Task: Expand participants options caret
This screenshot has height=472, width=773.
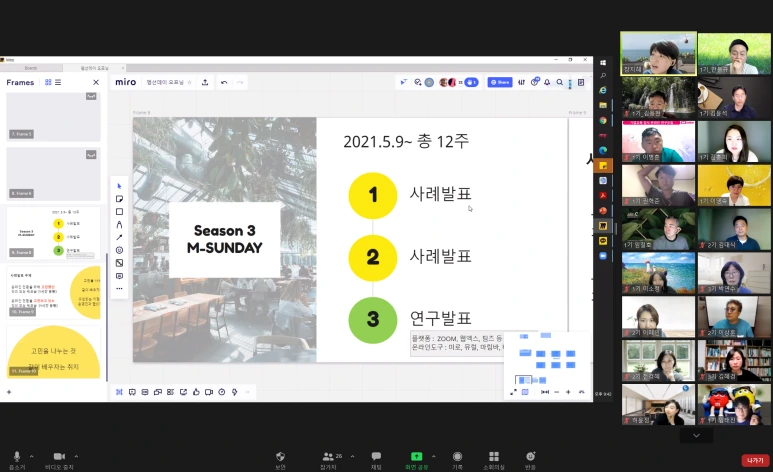Action: coord(352,456)
